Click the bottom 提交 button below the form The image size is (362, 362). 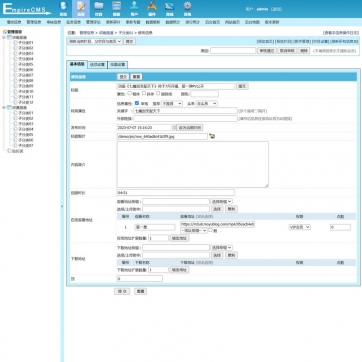pos(122,291)
